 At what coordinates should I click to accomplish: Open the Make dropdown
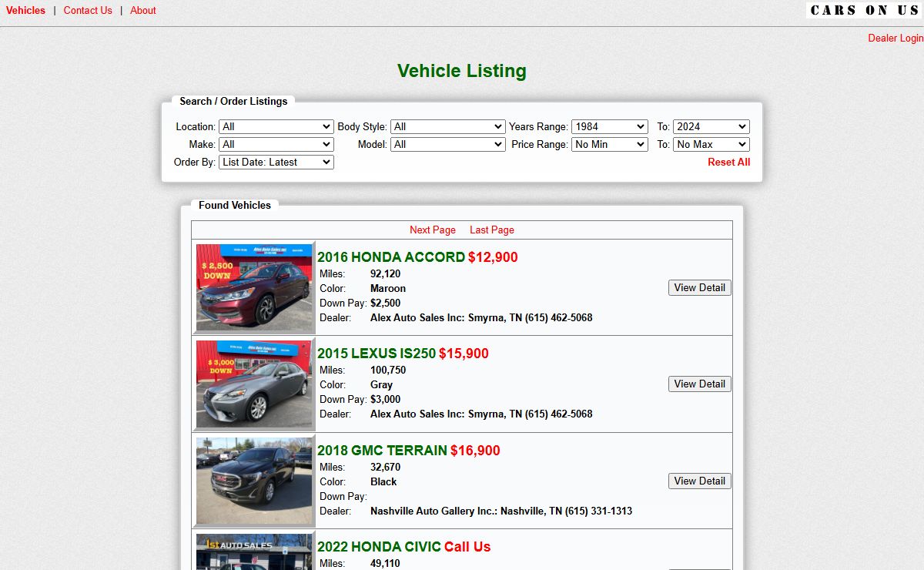point(276,144)
